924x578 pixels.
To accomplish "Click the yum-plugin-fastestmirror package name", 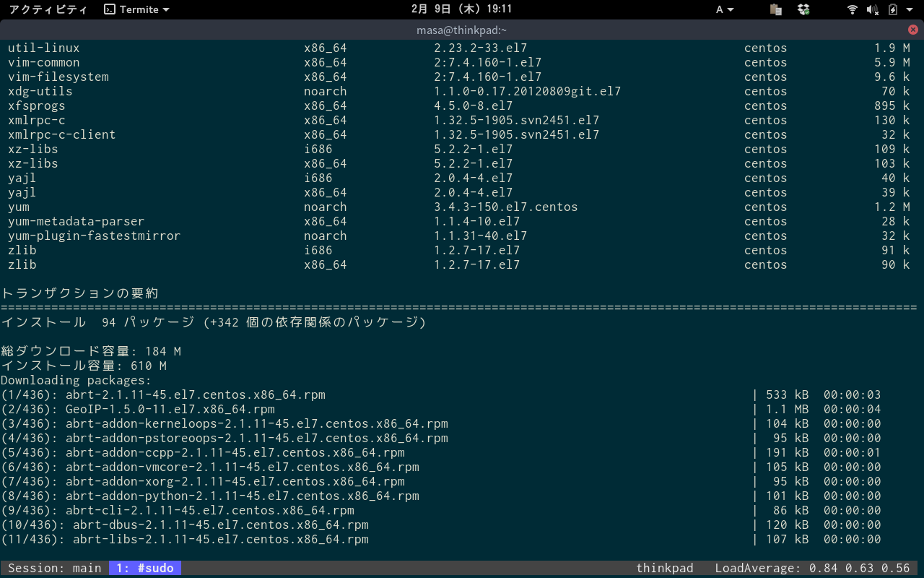I will click(x=94, y=236).
